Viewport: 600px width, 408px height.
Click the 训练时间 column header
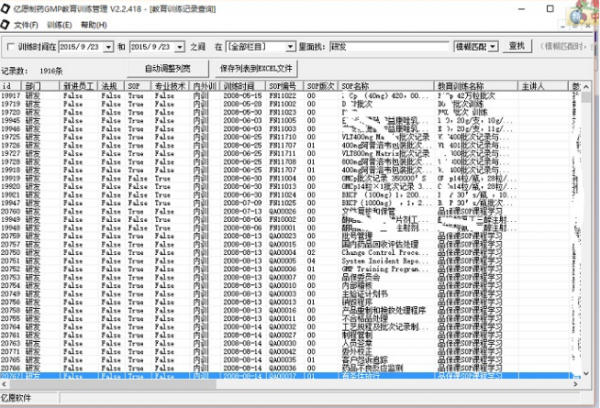[237, 87]
